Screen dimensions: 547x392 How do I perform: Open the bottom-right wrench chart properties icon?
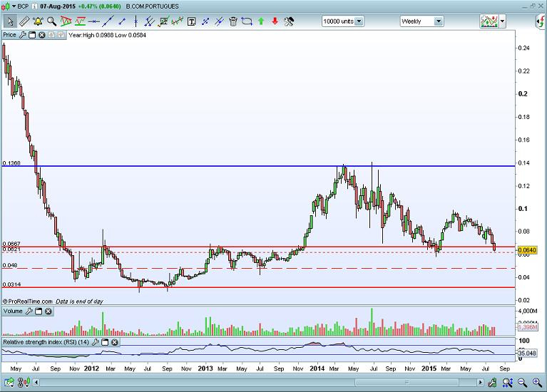[493, 383]
